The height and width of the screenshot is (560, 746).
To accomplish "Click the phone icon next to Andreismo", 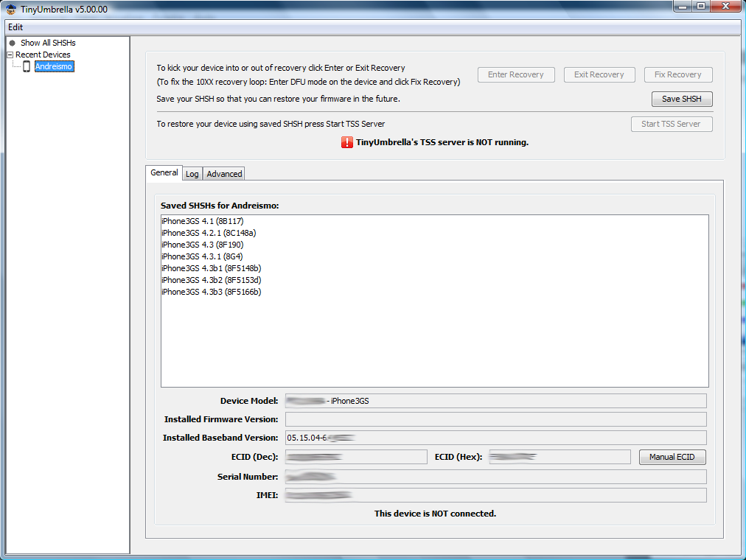I will click(x=27, y=66).
